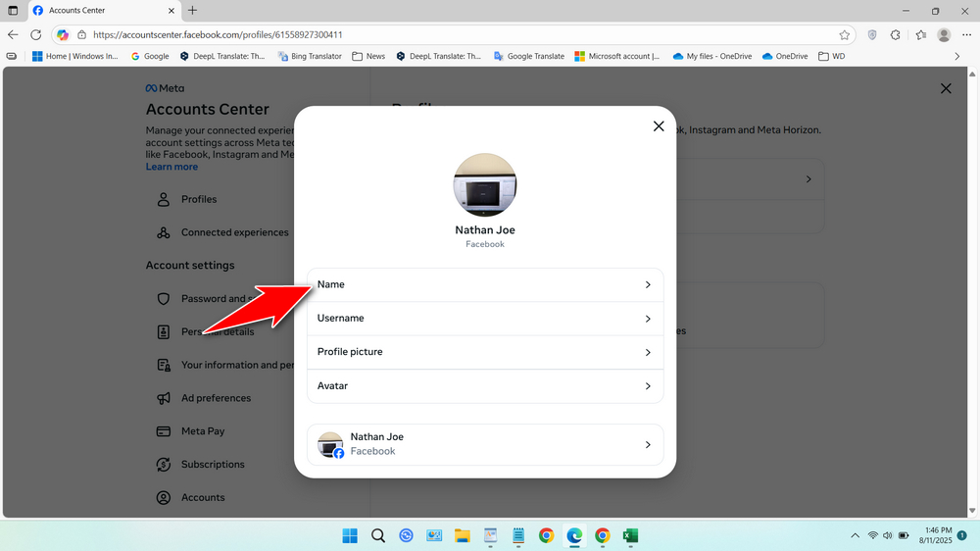Open the Profile picture setting row
980x551 pixels.
tap(485, 352)
